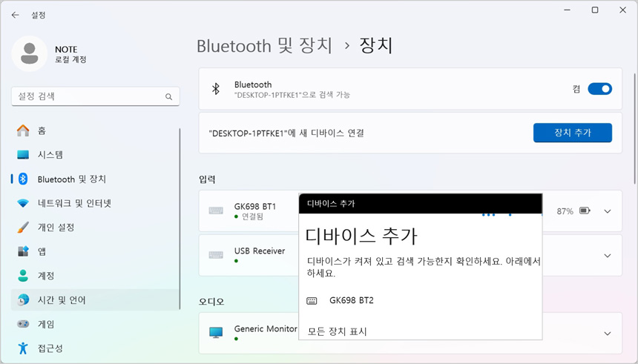Expand the Generic Monitor device chevron
The image size is (638, 364).
click(608, 334)
